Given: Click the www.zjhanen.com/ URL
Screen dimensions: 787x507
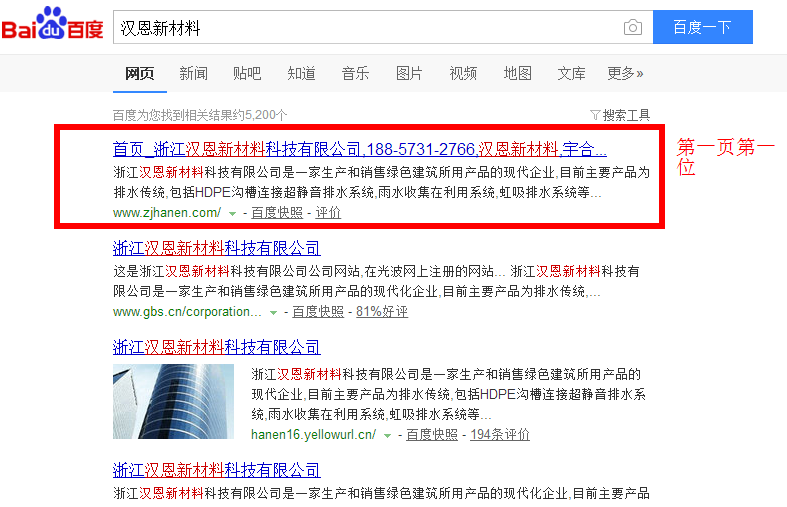Looking at the screenshot, I should click(x=167, y=212).
